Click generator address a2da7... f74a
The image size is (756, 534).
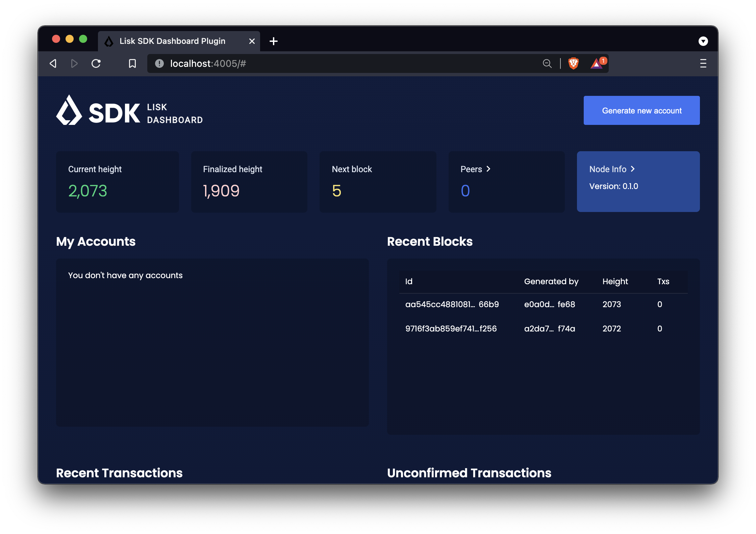(550, 329)
